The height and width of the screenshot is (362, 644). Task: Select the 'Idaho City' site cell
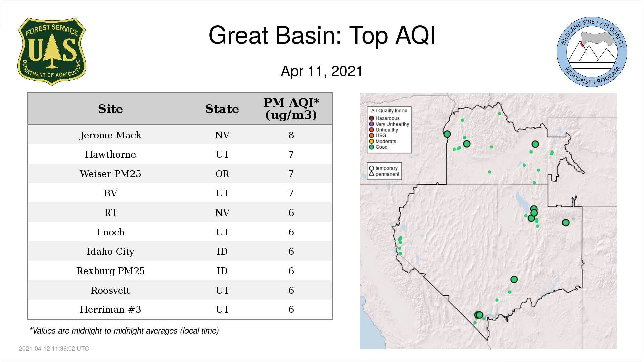pyautogui.click(x=110, y=252)
